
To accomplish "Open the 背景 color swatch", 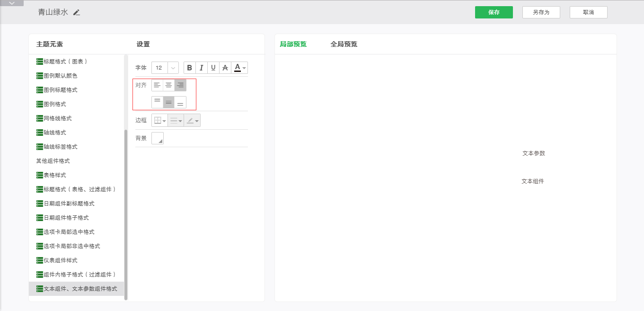I will [x=158, y=138].
